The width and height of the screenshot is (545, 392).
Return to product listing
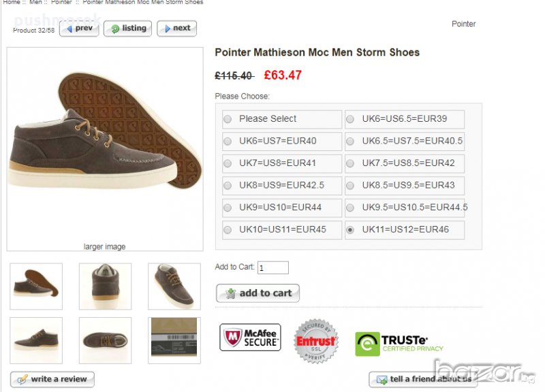pos(127,29)
